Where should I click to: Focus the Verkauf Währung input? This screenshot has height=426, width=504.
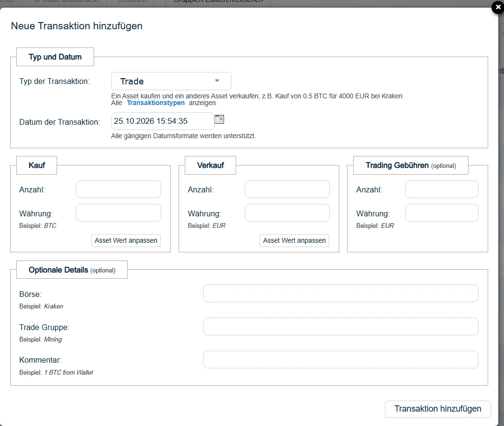coord(287,213)
